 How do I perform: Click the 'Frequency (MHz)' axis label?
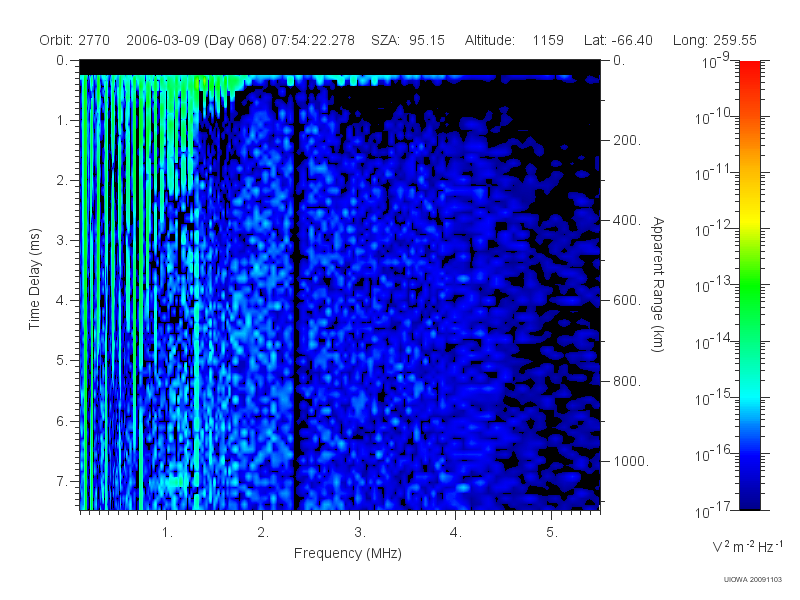(x=348, y=554)
